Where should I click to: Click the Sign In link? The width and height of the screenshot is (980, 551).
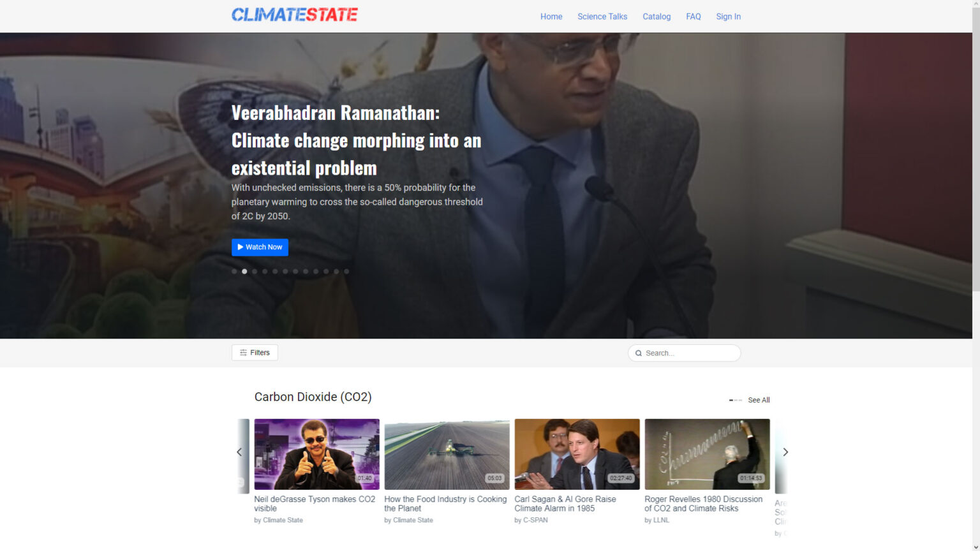click(x=728, y=17)
